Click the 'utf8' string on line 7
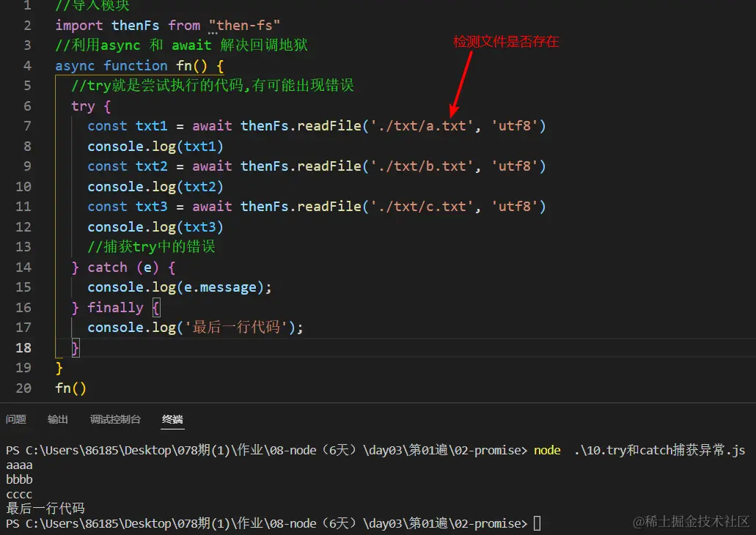The image size is (756, 535). coord(515,126)
